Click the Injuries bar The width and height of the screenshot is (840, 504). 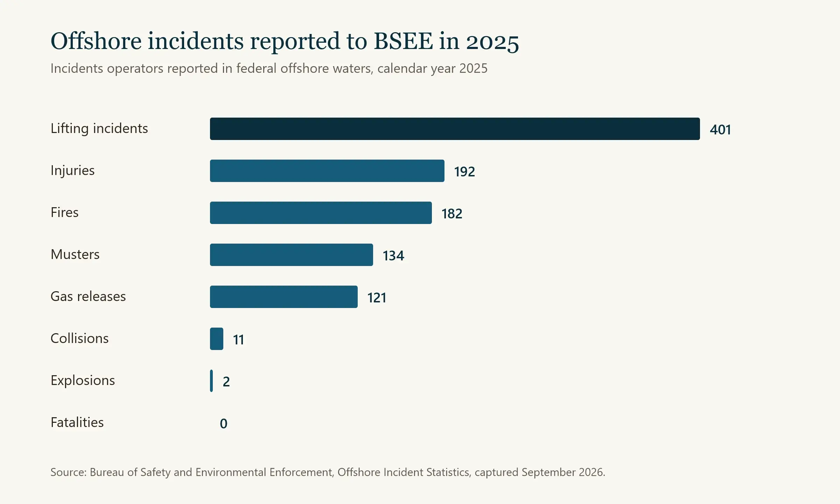[327, 171]
